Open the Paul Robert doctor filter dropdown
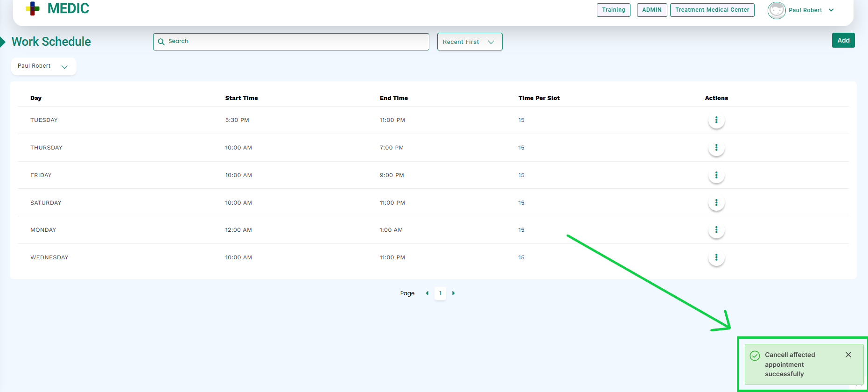This screenshot has height=392, width=868. click(x=43, y=66)
